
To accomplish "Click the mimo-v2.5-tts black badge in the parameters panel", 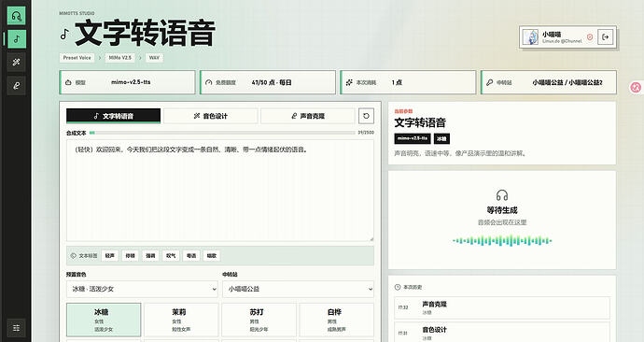I will click(x=413, y=138).
